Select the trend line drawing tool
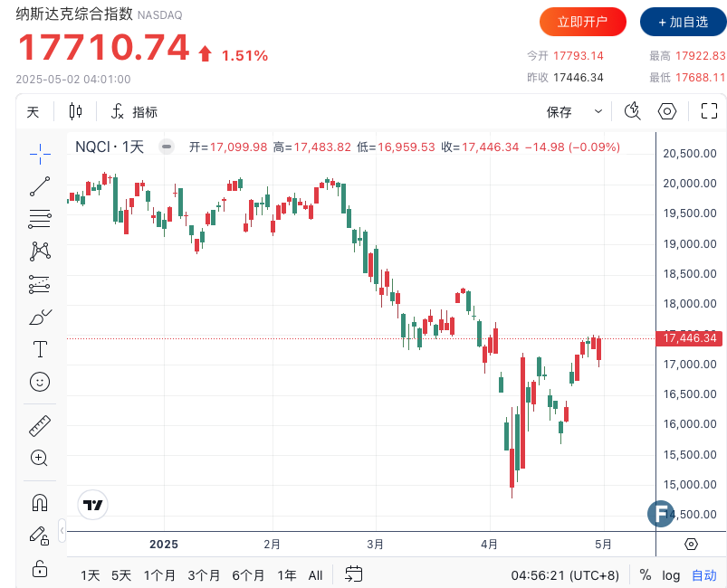727x588 pixels. tap(40, 186)
